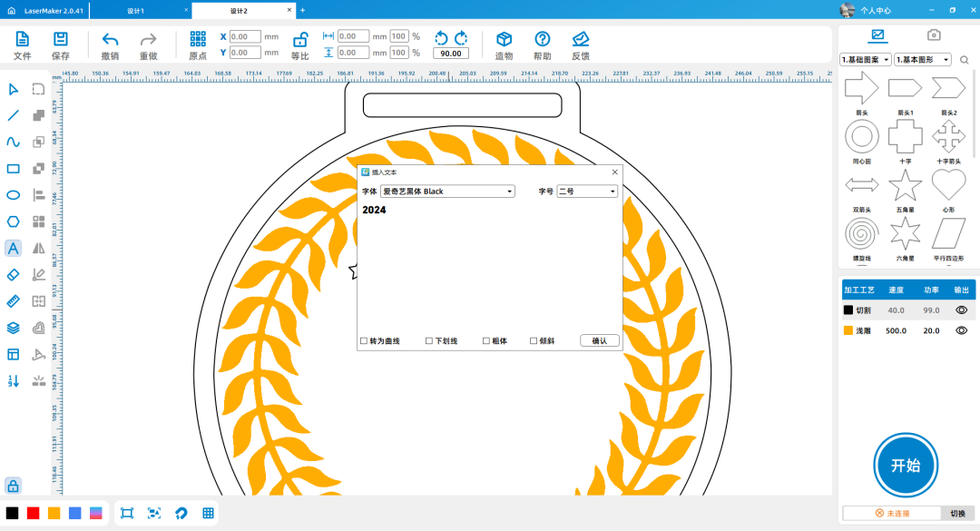Pick the red color swatch
Image resolution: width=980 pixels, height=531 pixels.
(x=34, y=513)
